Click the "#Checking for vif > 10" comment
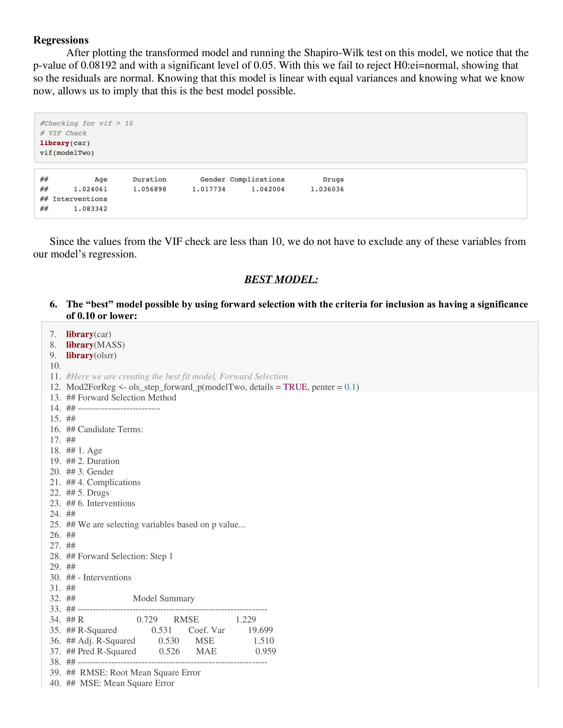The image size is (563, 728). tap(86, 123)
